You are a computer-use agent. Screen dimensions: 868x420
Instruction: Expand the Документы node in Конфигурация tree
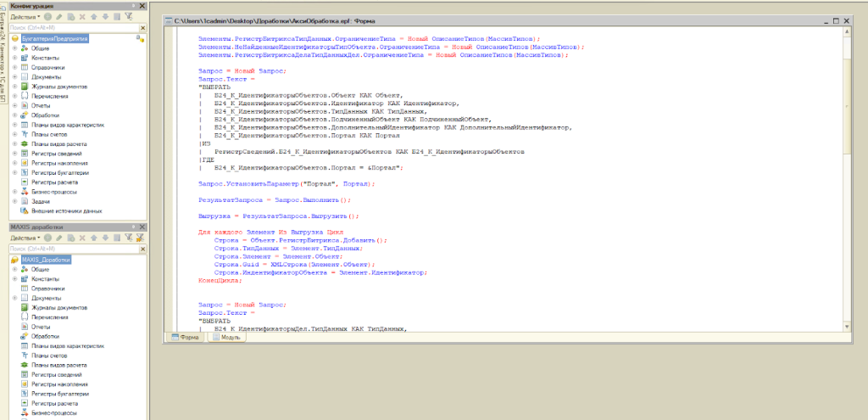[14, 77]
